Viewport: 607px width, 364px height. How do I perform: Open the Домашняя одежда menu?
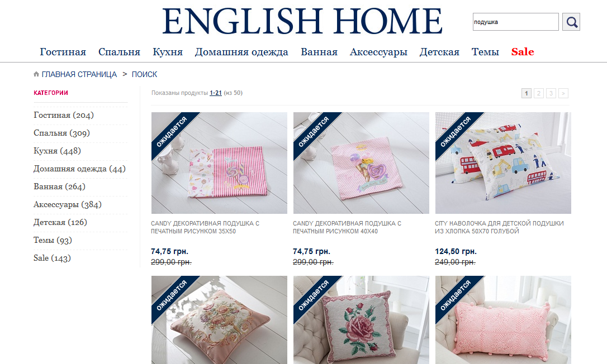(x=241, y=52)
